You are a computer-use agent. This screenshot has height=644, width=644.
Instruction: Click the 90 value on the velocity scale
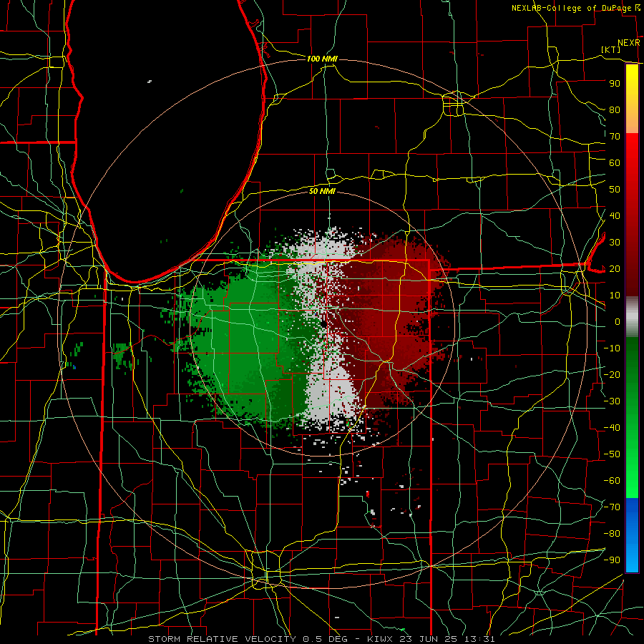point(615,84)
